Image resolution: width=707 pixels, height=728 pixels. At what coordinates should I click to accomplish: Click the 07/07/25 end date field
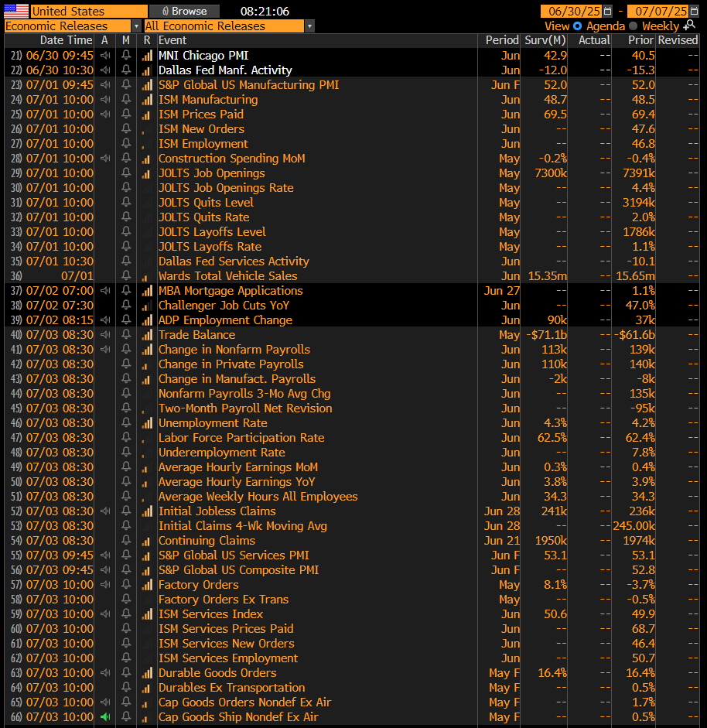[658, 11]
